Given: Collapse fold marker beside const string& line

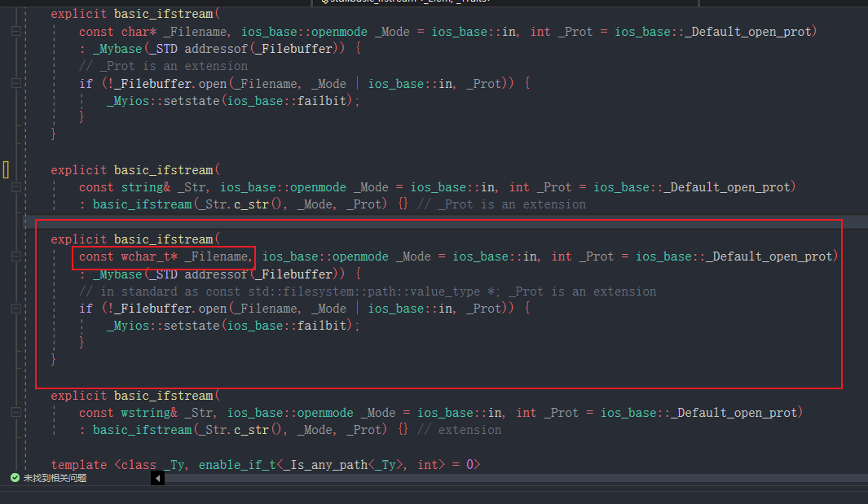Looking at the screenshot, I should coord(16,187).
